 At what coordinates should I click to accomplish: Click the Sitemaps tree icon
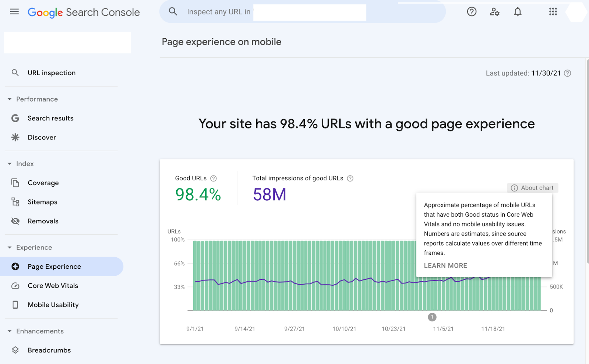(x=15, y=202)
